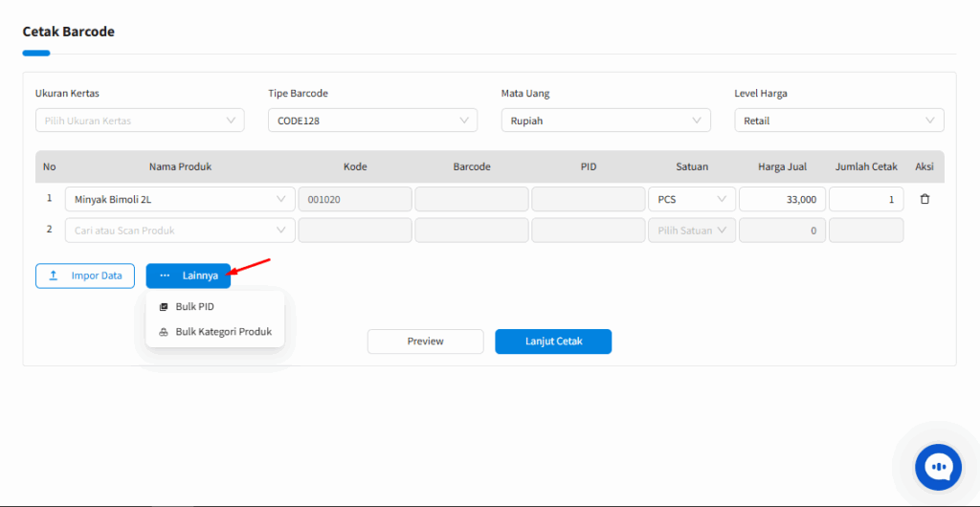Open the Mata Uang Rupiah dropdown

click(x=606, y=121)
